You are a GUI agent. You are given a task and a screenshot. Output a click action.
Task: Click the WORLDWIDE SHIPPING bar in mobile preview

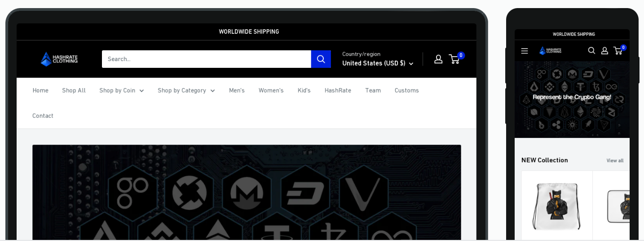point(572,34)
